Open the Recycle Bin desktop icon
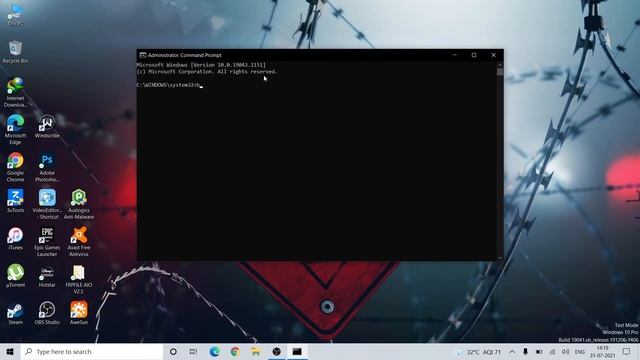Screen dimensions: 640x360 coord(16,52)
